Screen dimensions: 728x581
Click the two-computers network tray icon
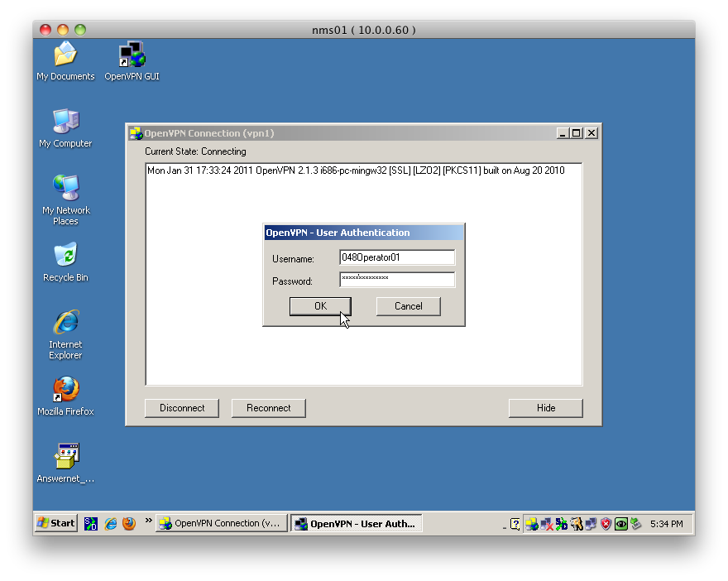tap(591, 525)
